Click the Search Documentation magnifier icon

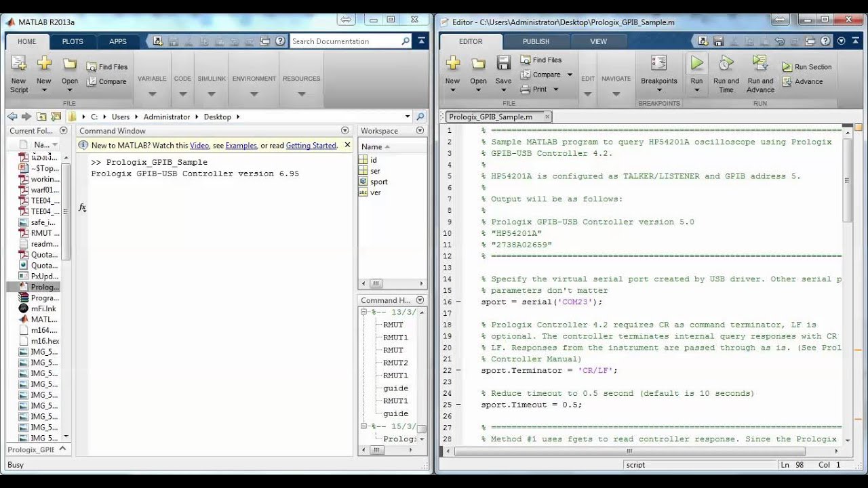coord(406,41)
